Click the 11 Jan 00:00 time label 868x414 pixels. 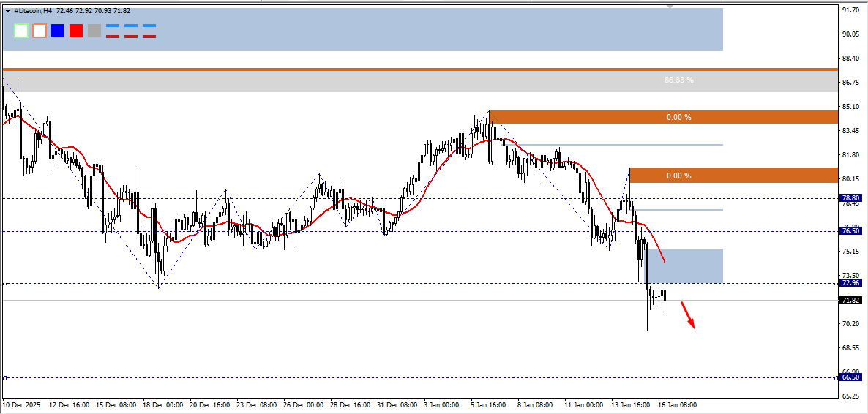(x=585, y=405)
